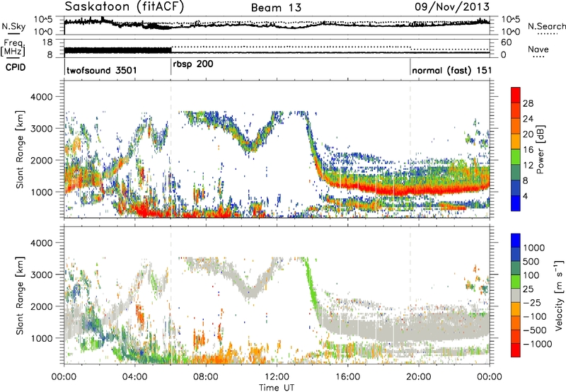Select the "rbsp 200" control program label
Screen dimensions: 566x392
(193, 64)
